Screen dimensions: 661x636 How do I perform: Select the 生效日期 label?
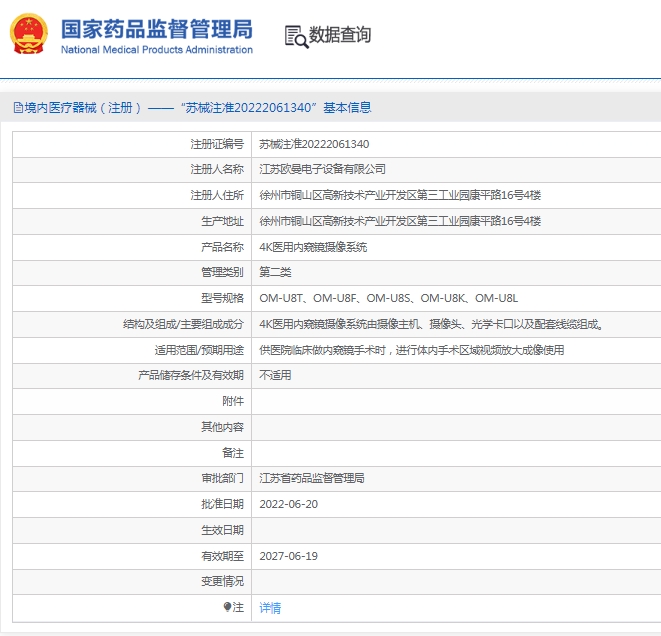(x=222, y=530)
